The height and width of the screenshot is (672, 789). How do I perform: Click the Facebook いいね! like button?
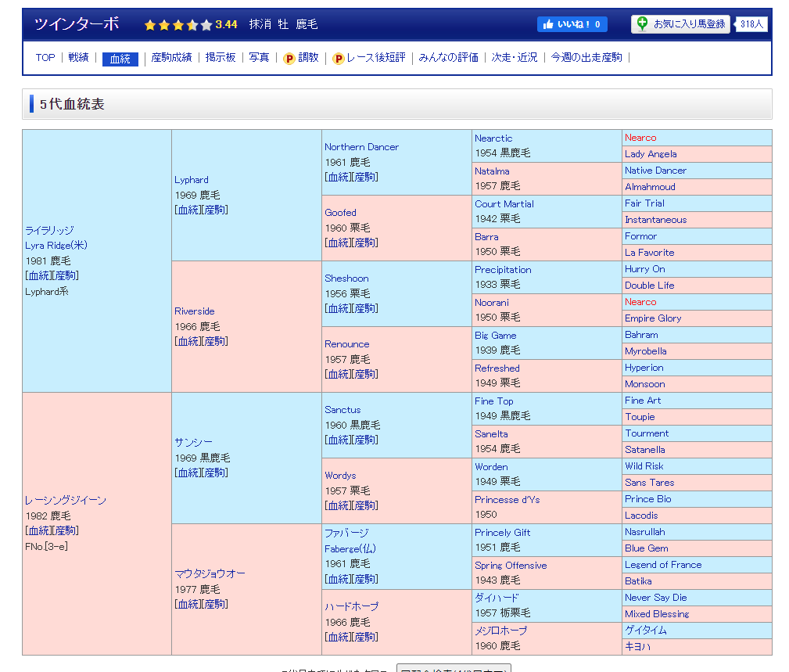point(572,24)
